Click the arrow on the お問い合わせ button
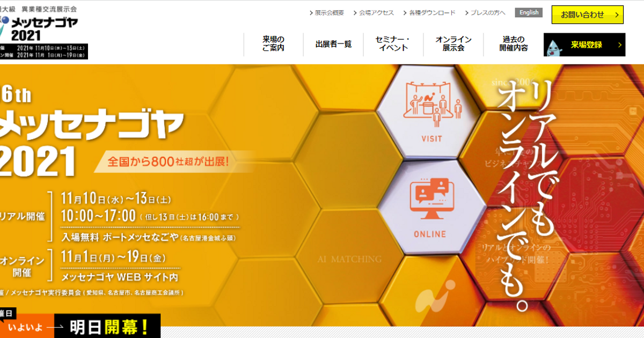 tap(617, 14)
